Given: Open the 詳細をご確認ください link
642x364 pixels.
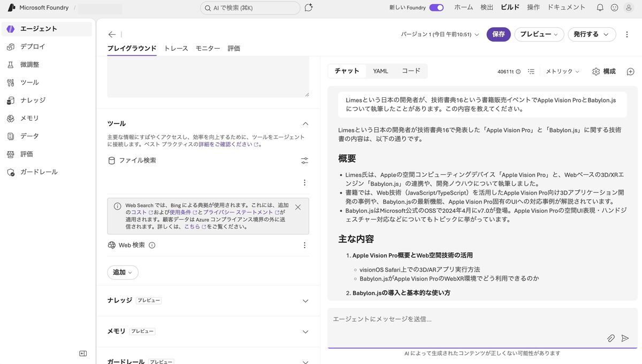Looking at the screenshot, I should (x=229, y=144).
